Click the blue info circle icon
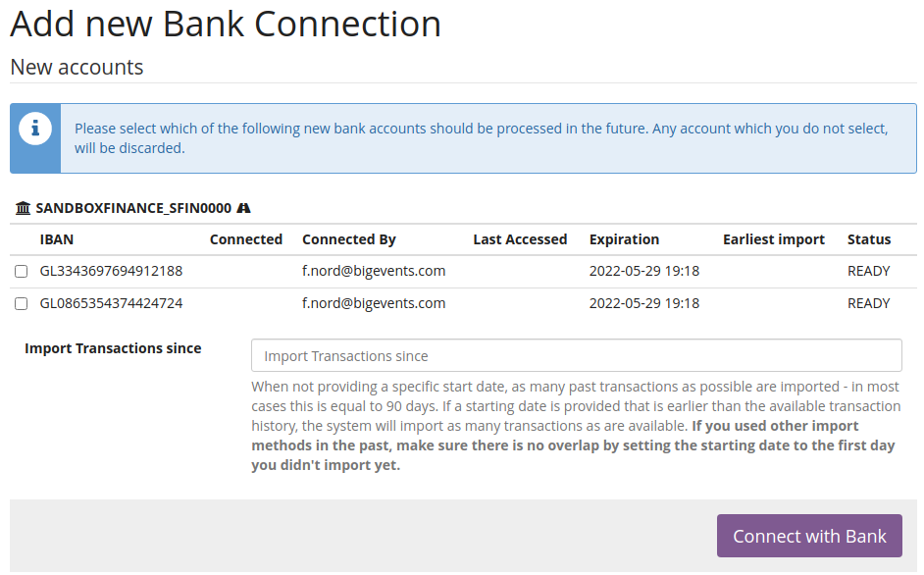The height and width of the screenshot is (575, 924). pyautogui.click(x=35, y=129)
